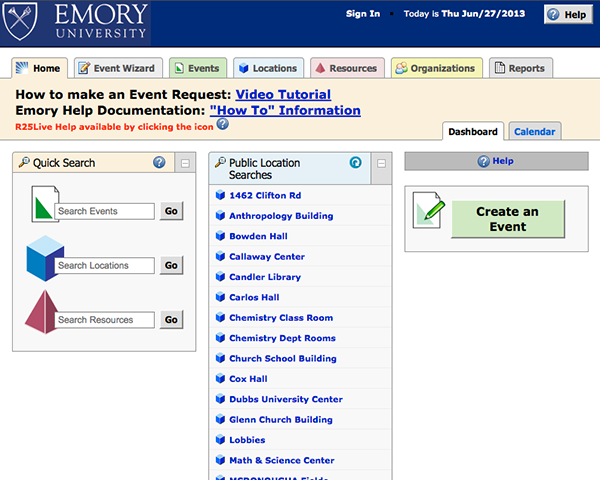The image size is (600, 480).
Task: Click the red pyramid Search Resources icon
Action: pos(42,314)
